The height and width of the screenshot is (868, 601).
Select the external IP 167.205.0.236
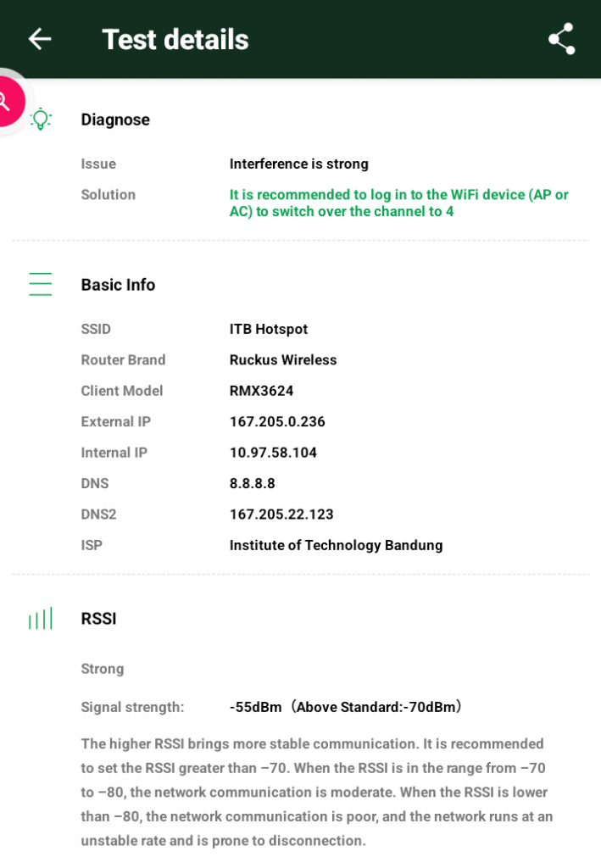click(x=277, y=421)
